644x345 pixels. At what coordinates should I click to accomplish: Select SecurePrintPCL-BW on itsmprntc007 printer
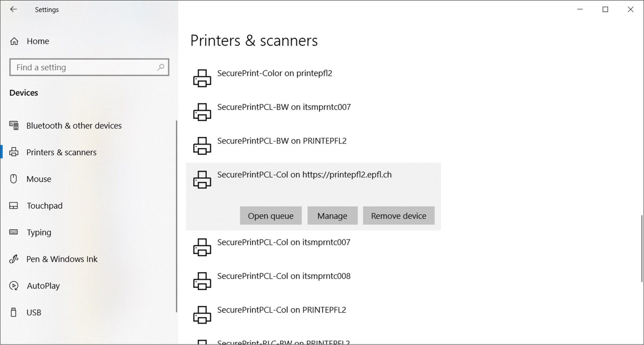pos(284,107)
